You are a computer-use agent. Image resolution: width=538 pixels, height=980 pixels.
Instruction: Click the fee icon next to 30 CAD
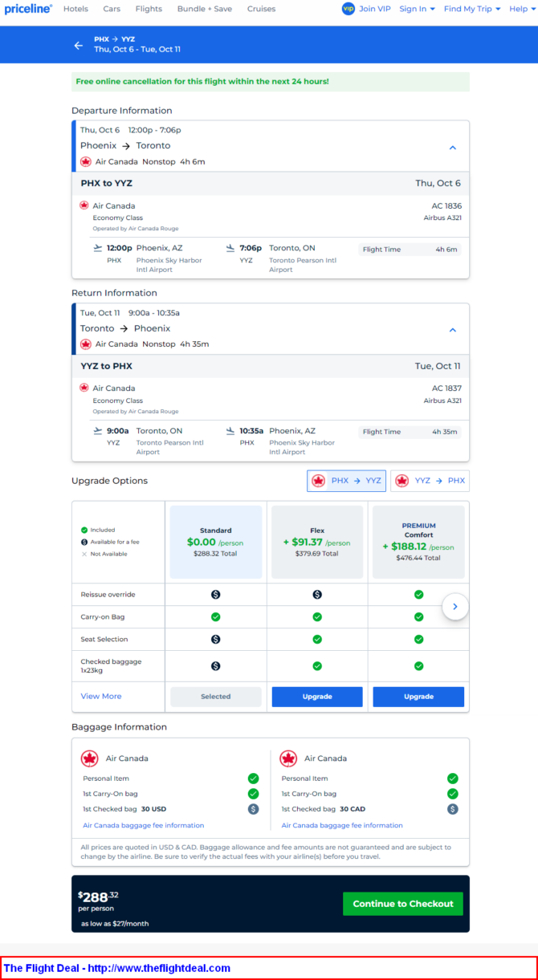point(453,809)
